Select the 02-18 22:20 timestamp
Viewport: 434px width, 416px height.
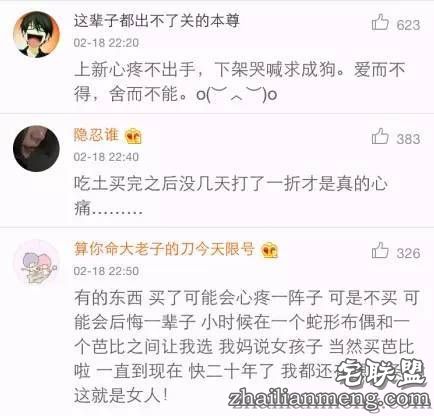pos(106,43)
